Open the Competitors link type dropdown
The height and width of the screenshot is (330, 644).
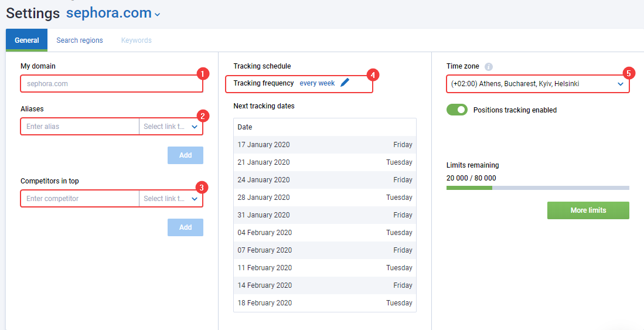click(171, 199)
